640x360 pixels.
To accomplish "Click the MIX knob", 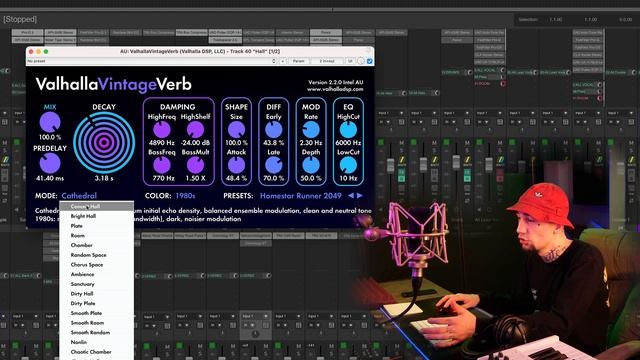I will point(50,122).
